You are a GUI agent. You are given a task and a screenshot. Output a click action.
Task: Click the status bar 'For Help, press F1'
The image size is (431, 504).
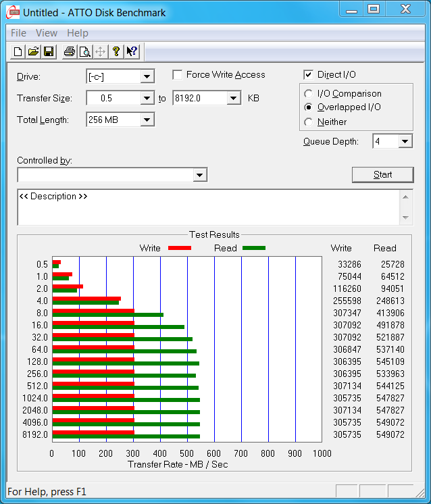(x=47, y=492)
